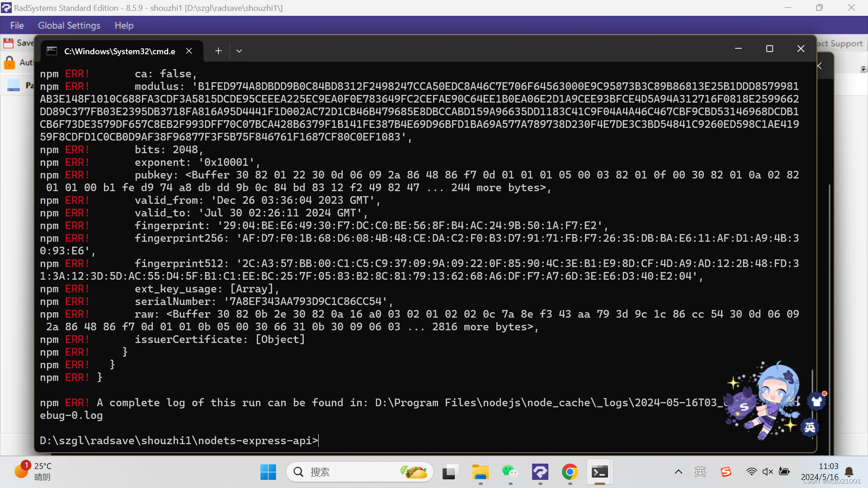Close the cmd.exe terminal tab

pos(189,51)
